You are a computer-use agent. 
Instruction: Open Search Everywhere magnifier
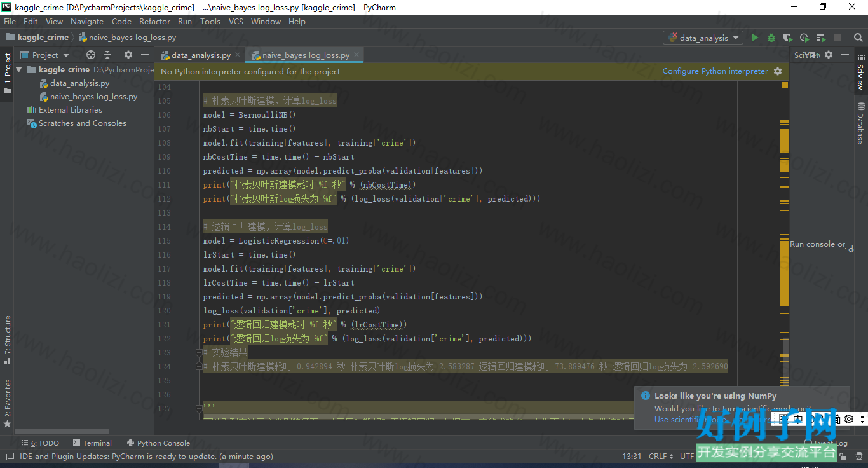(x=858, y=38)
